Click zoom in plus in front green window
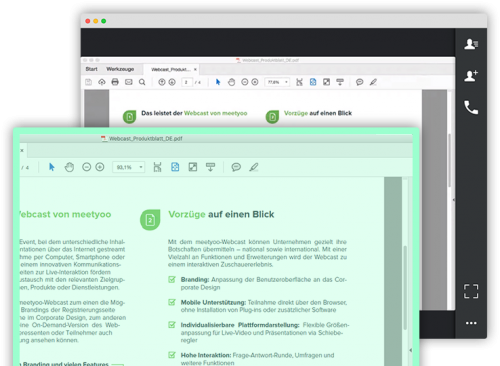 [x=100, y=167]
